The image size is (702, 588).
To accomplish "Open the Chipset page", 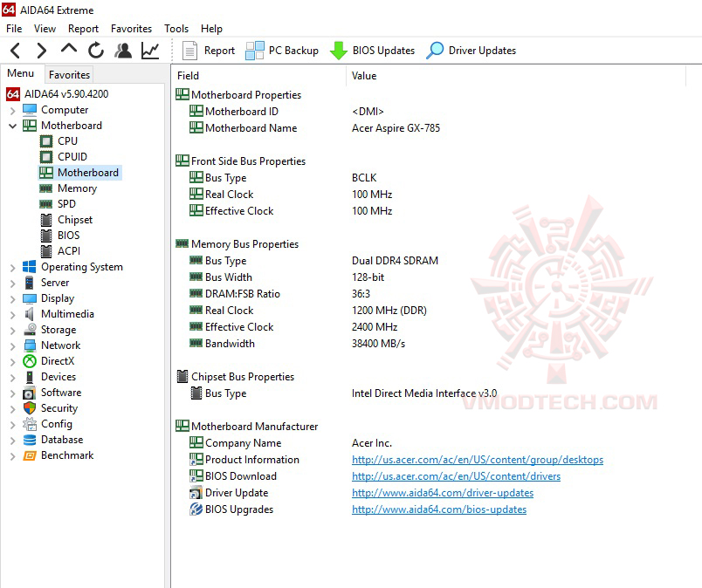I will tap(75, 220).
